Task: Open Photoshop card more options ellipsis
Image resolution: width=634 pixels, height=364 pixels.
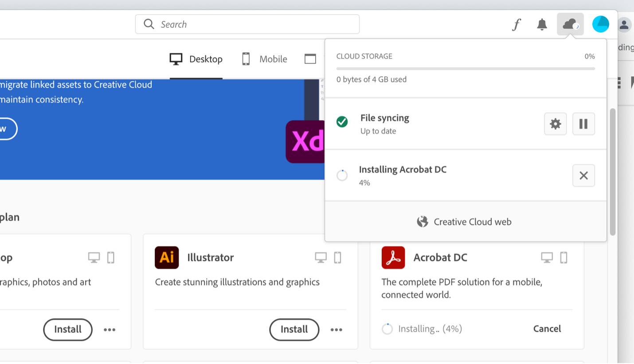Action: tap(110, 329)
